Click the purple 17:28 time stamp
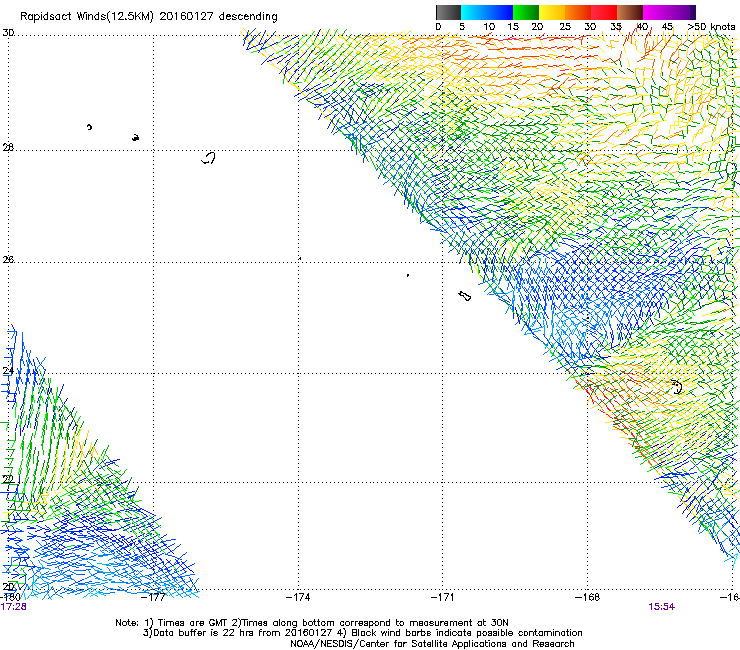Viewport: 740px width, 650px height. [x=13, y=607]
